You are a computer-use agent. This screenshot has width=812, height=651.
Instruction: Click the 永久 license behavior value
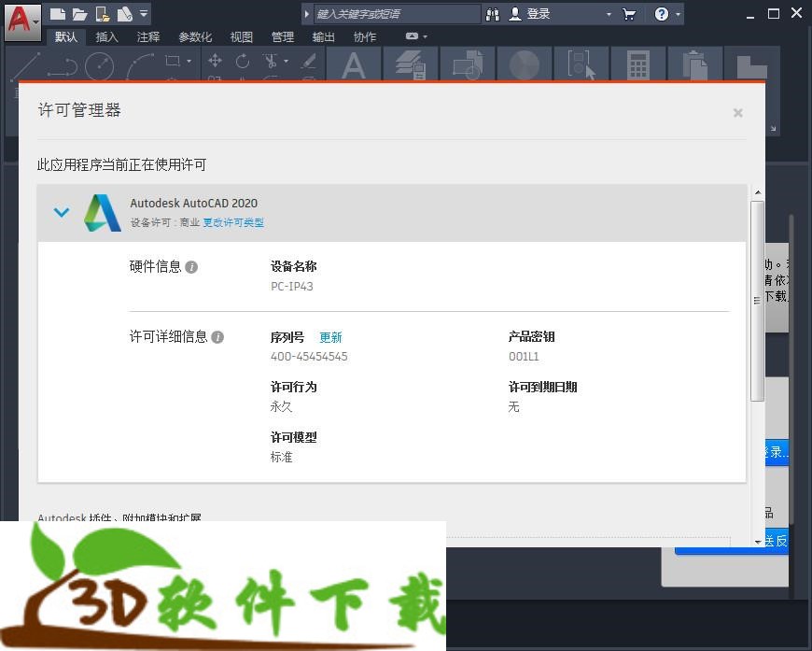[281, 406]
